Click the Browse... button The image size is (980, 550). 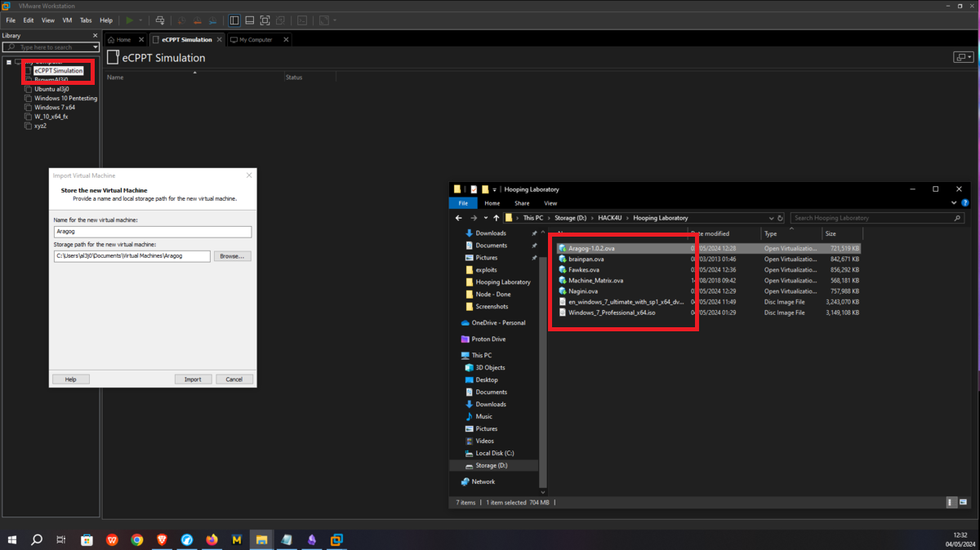(x=232, y=256)
